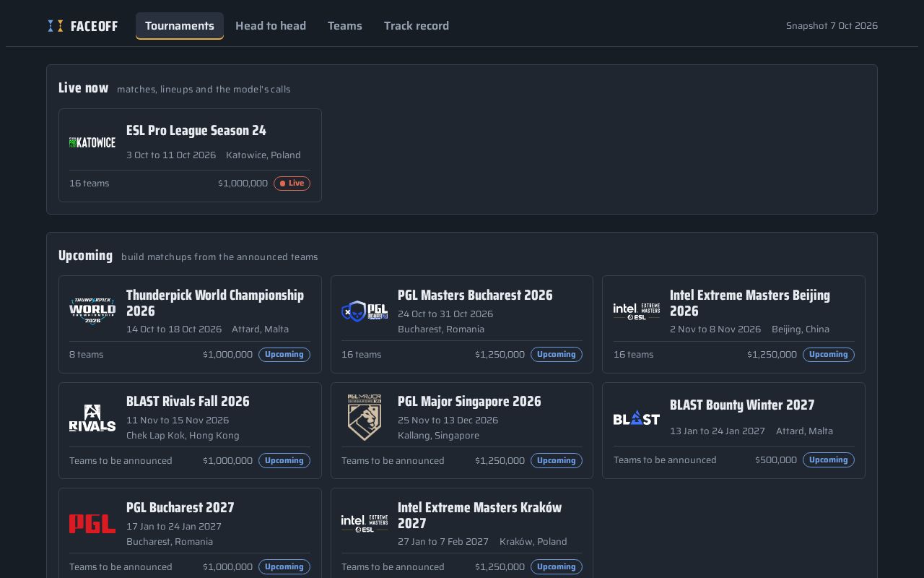924x578 pixels.
Task: Click Upcoming badge on PGL Bucharest 2027
Action: pos(284,567)
